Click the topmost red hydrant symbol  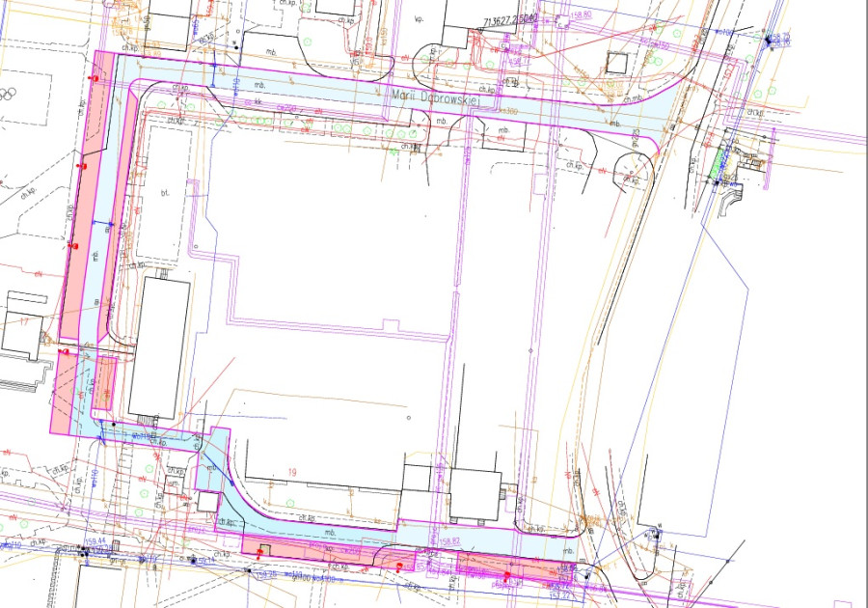click(x=93, y=75)
